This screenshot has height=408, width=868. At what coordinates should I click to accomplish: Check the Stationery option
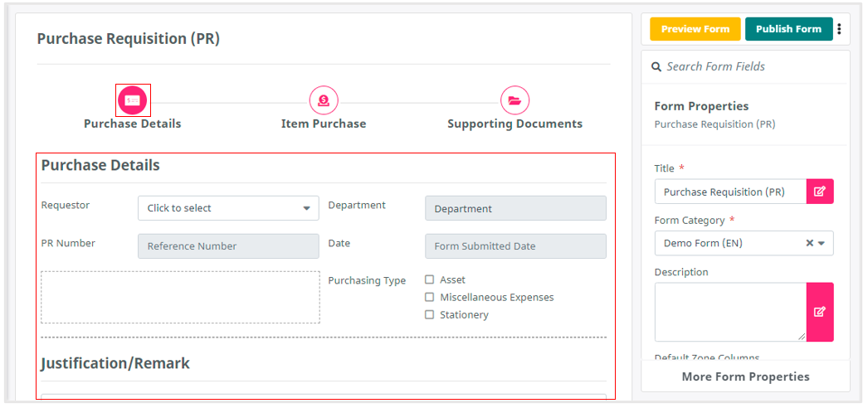coord(429,314)
